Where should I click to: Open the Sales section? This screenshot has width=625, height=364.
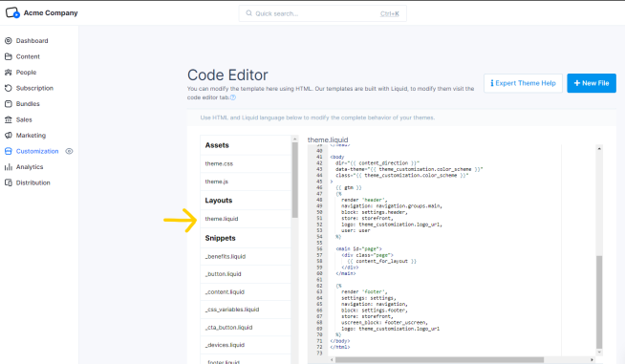(24, 119)
